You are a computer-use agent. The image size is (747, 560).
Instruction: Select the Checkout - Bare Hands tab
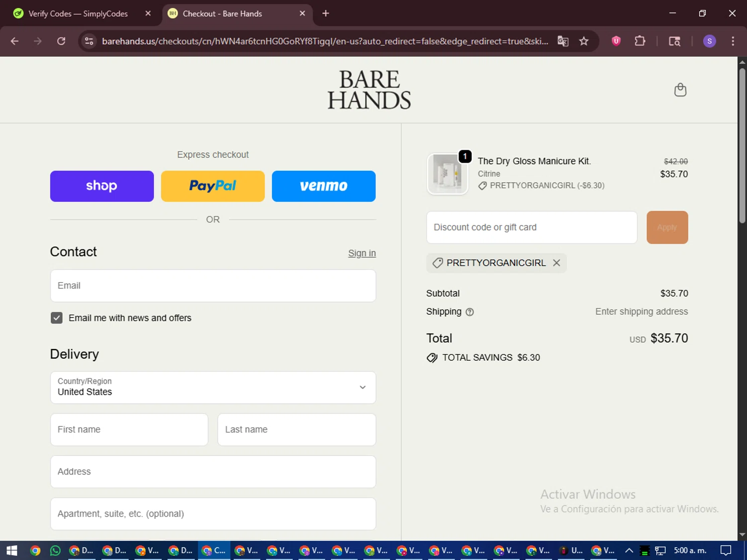tap(222, 14)
